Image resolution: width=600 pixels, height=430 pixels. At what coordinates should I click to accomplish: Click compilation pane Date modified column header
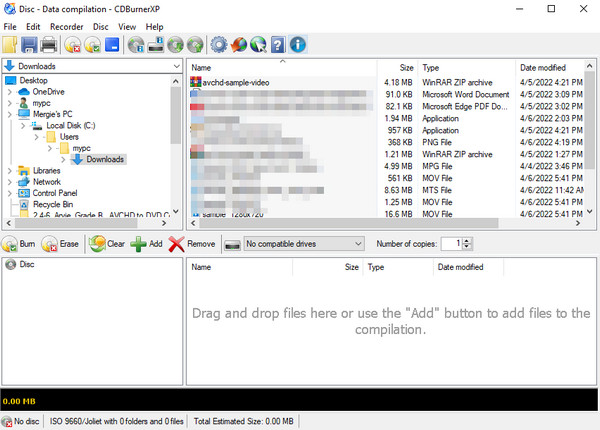point(468,267)
